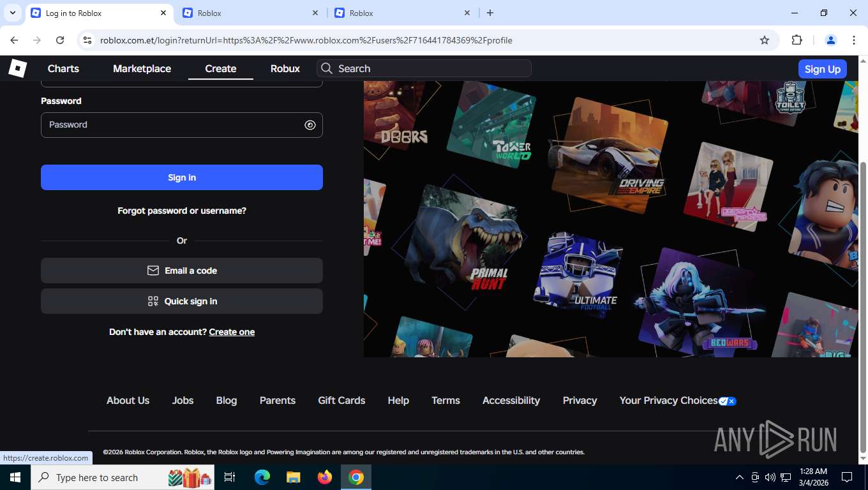Open the Chrome extensions puzzle icon
Screen dimensions: 868x490
tap(797, 40)
